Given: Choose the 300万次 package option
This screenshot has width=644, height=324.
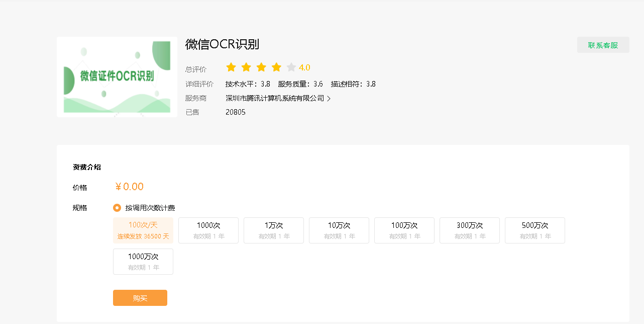Looking at the screenshot, I should (x=470, y=230).
